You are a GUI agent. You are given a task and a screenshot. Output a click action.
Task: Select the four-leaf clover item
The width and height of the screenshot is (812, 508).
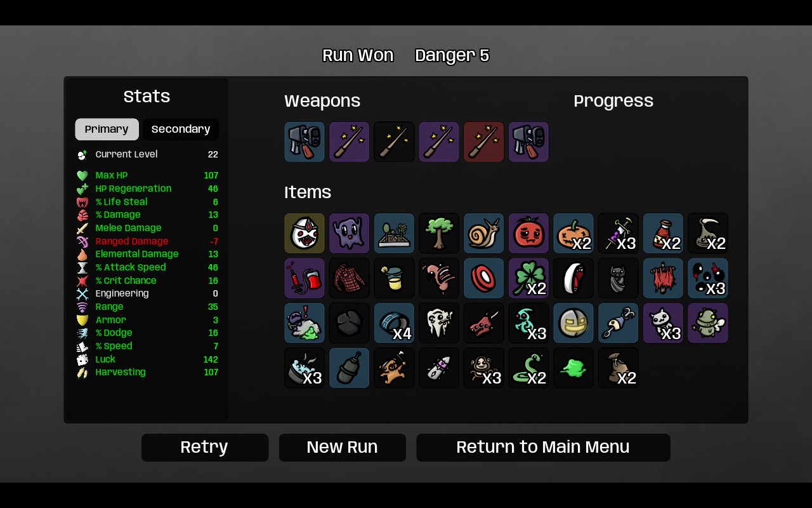click(x=528, y=278)
